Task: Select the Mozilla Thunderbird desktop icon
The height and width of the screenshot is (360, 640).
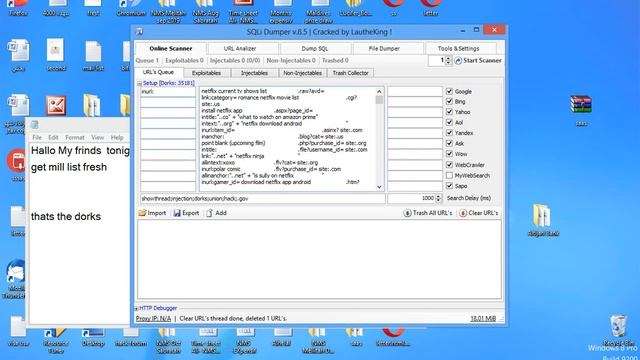Action: [16, 278]
